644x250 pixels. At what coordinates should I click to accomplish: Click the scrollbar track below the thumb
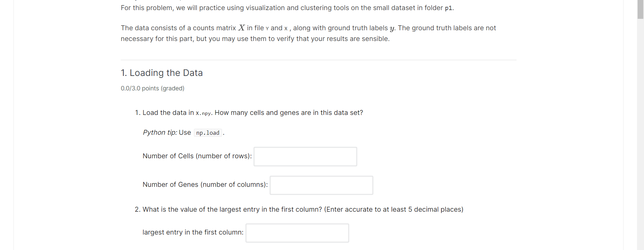click(640, 134)
